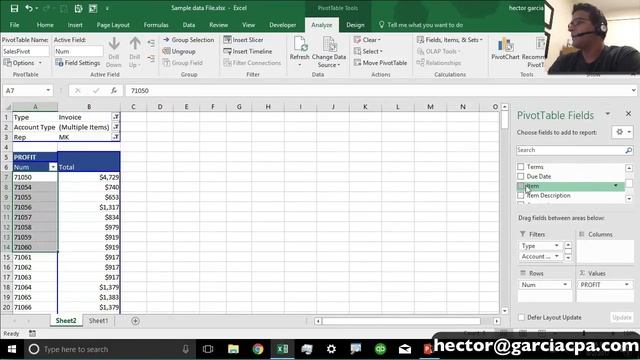Open Change Data Source

[x=329, y=52]
